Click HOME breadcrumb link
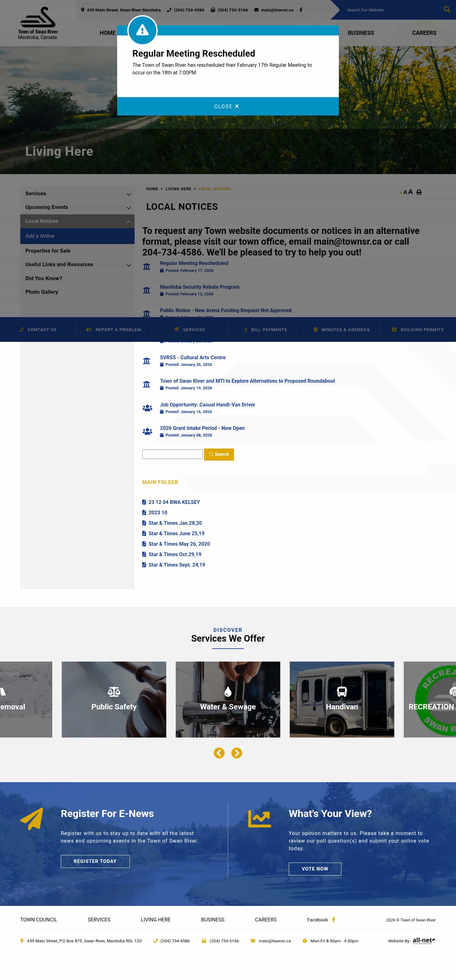456x980 pixels. point(152,189)
